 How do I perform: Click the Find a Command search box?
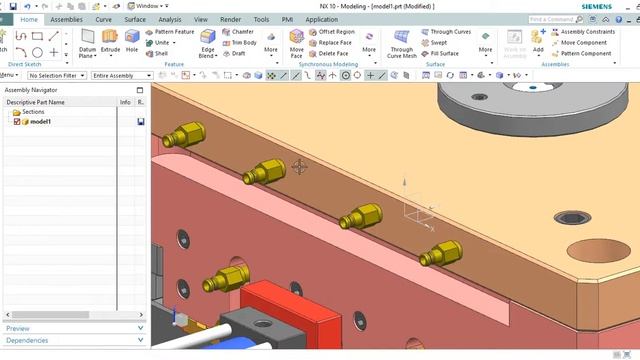(556, 19)
